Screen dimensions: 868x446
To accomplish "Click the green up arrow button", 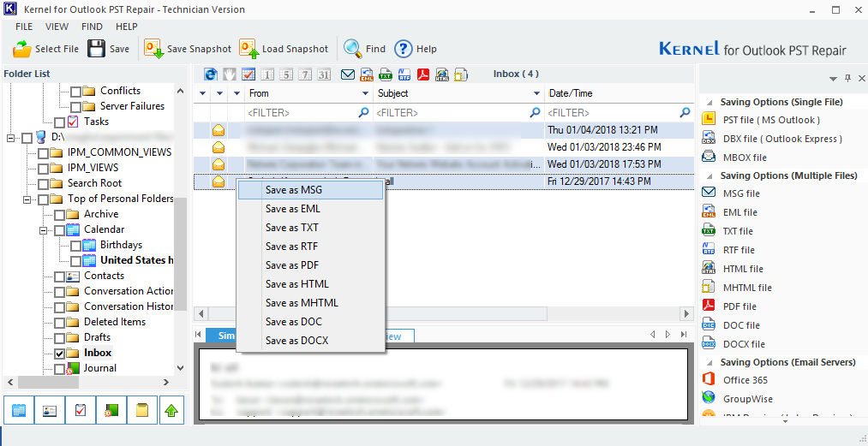I will coord(171,410).
